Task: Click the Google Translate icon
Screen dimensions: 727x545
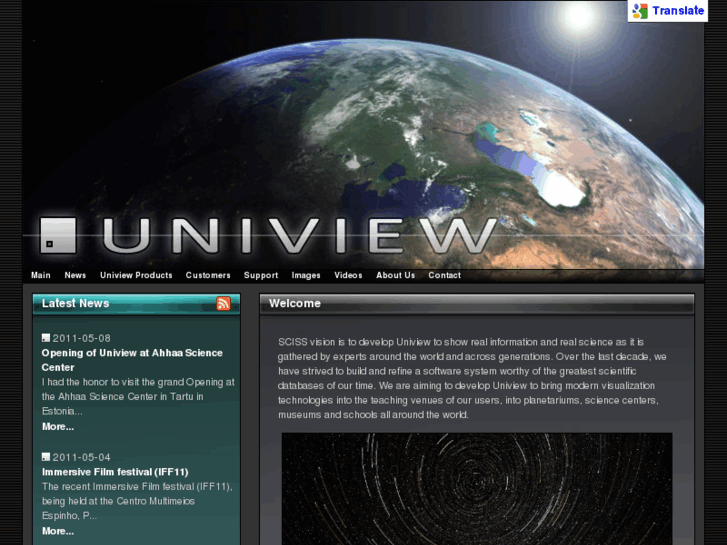Action: point(640,11)
